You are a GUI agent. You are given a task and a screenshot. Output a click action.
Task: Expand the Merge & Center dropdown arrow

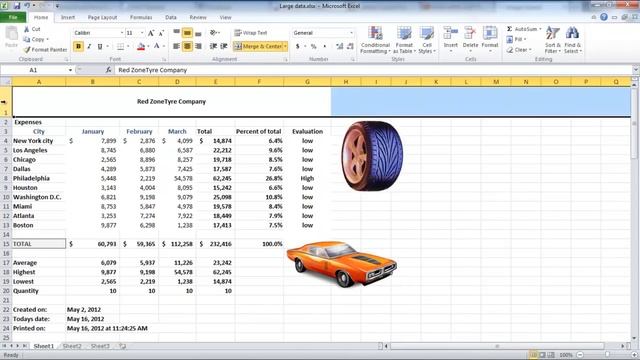[x=285, y=47]
